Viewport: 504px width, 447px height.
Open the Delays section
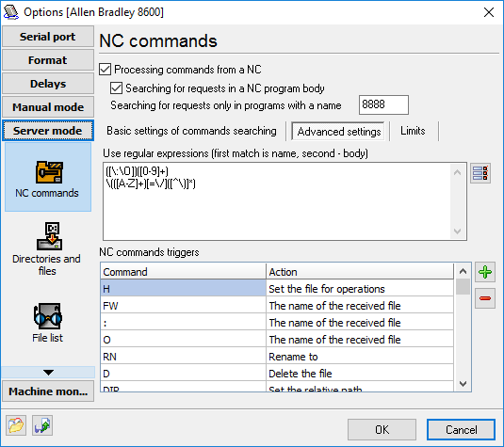click(x=48, y=84)
